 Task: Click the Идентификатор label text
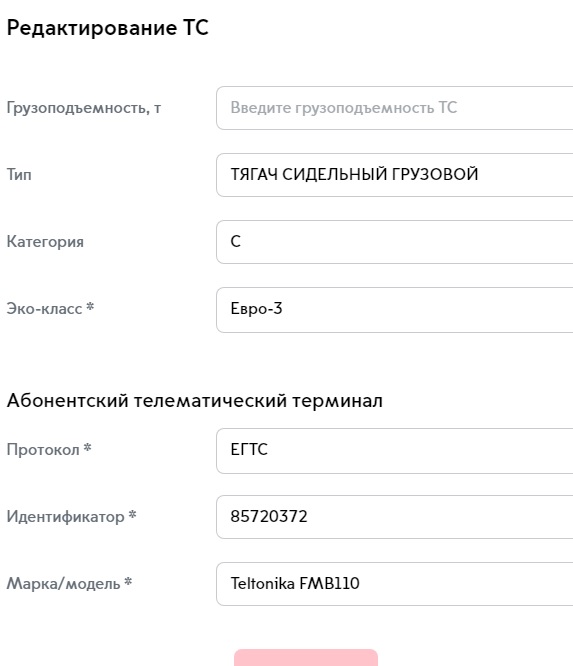tap(66, 517)
